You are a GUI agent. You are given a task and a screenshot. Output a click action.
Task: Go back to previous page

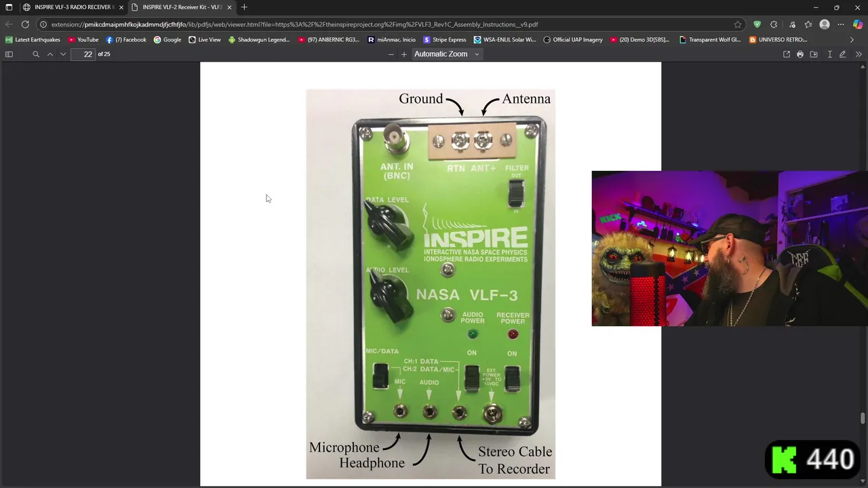point(9,24)
